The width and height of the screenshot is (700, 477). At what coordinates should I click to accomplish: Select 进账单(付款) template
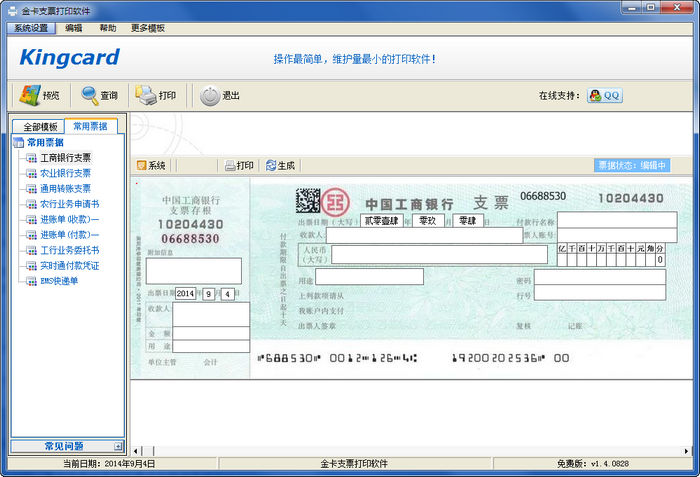point(70,235)
